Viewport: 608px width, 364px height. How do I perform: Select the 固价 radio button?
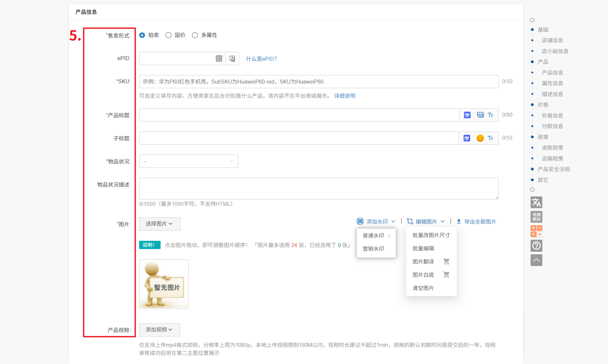[x=169, y=35]
